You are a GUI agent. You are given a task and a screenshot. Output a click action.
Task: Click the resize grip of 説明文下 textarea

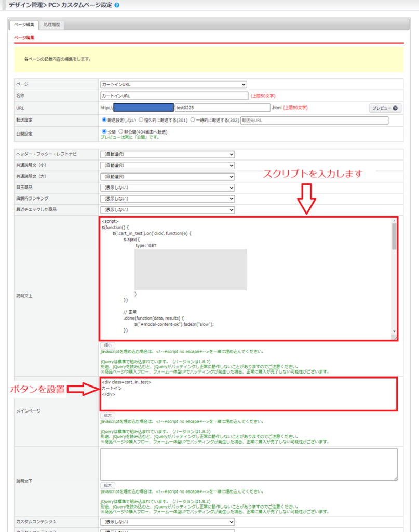[395, 478]
